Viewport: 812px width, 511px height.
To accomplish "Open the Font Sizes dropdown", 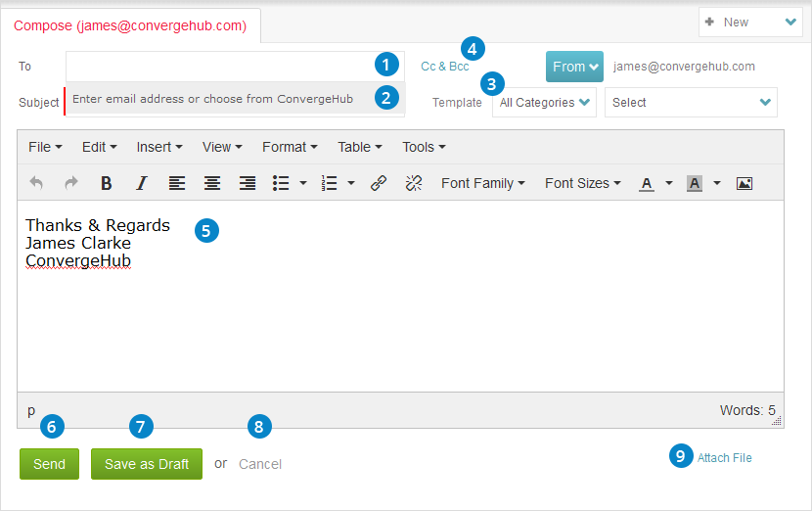I will [x=583, y=183].
